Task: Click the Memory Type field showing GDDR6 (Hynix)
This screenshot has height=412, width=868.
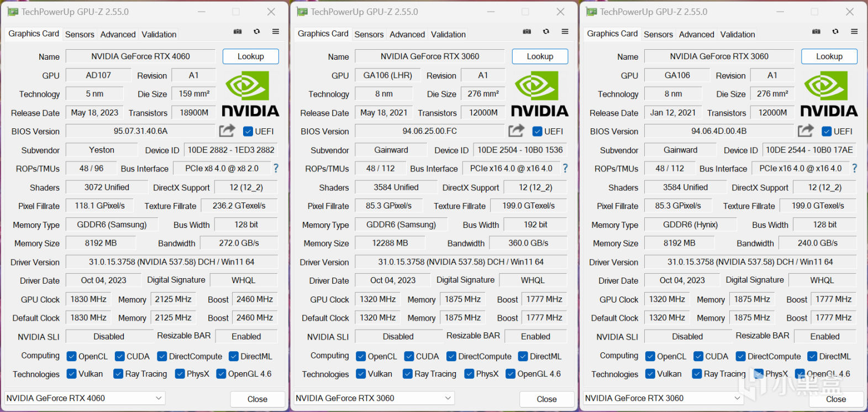Action: pyautogui.click(x=691, y=225)
